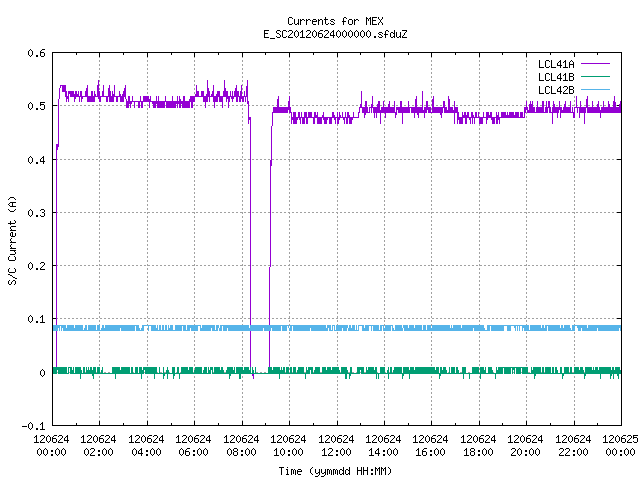Click the 120624 22:00 x-axis tick label
Viewport: 640px width, 480px height.
coord(573,445)
